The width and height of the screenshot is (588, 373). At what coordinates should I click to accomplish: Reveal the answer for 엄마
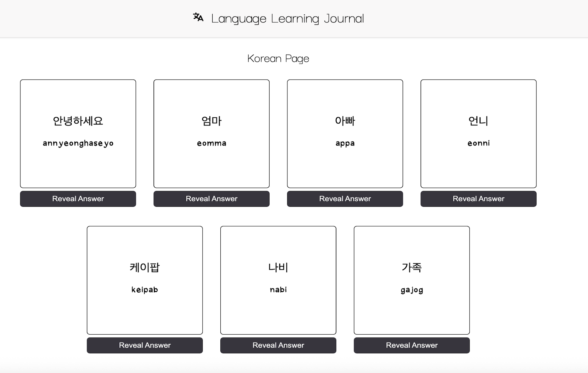(x=212, y=199)
